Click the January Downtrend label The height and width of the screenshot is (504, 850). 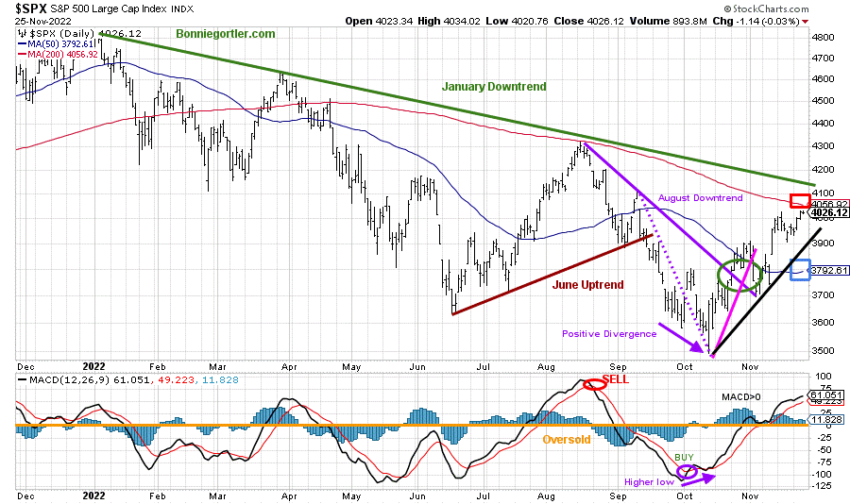[494, 87]
